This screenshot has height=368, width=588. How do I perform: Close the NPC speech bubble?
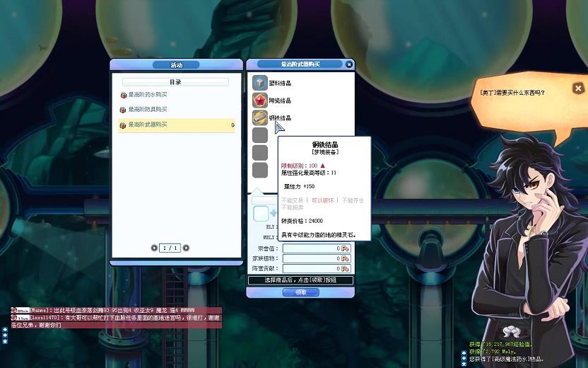[x=578, y=88]
